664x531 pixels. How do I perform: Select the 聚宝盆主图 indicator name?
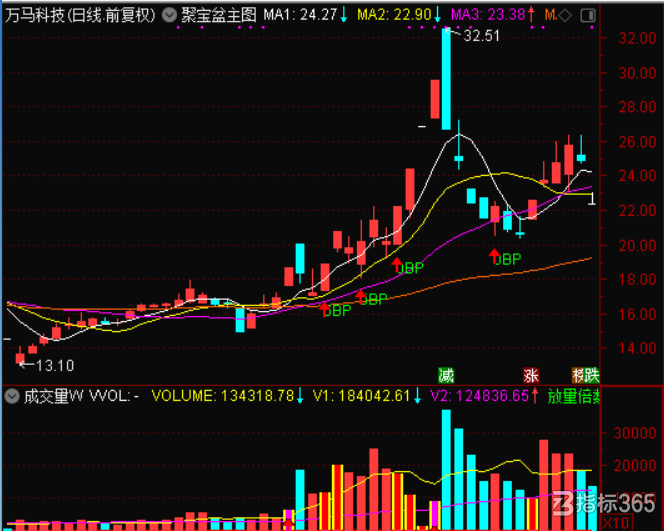219,16
